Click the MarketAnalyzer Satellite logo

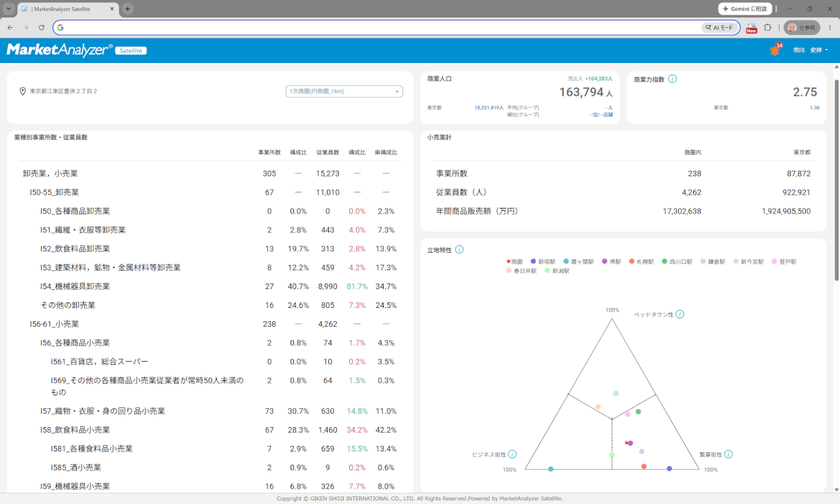click(x=76, y=50)
